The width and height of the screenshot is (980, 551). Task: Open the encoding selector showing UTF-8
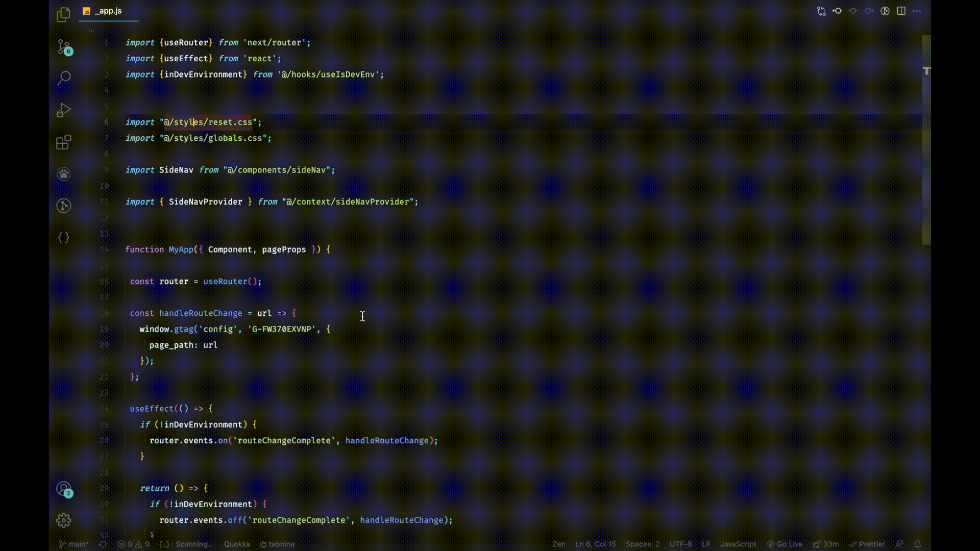tap(681, 544)
